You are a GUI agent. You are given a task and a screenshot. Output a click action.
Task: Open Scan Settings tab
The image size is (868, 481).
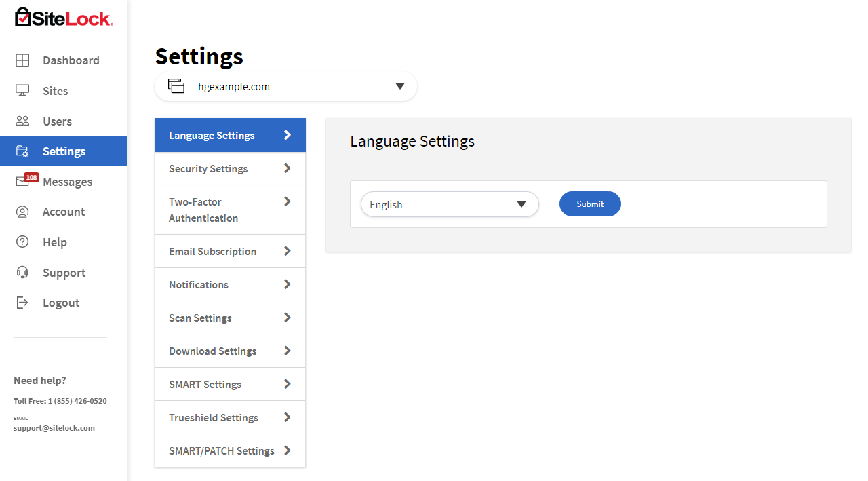point(230,318)
